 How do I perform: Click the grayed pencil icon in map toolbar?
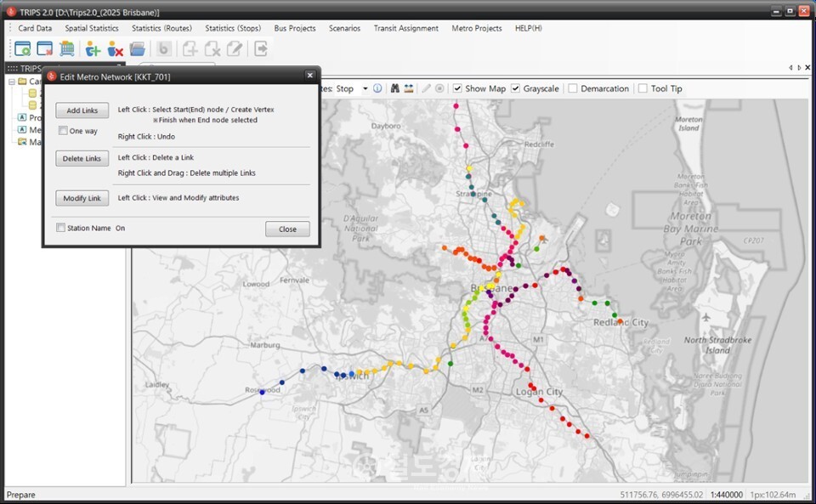coord(426,88)
